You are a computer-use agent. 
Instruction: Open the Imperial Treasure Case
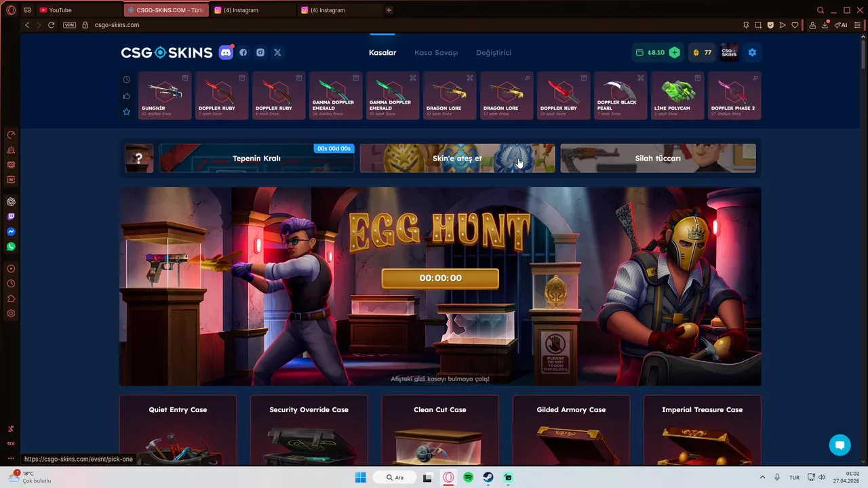pyautogui.click(x=703, y=431)
